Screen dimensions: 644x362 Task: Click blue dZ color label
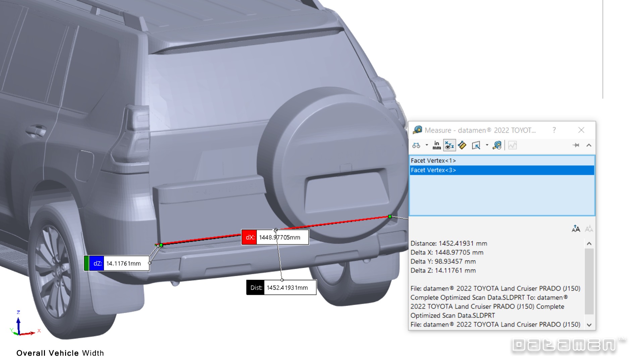97,263
